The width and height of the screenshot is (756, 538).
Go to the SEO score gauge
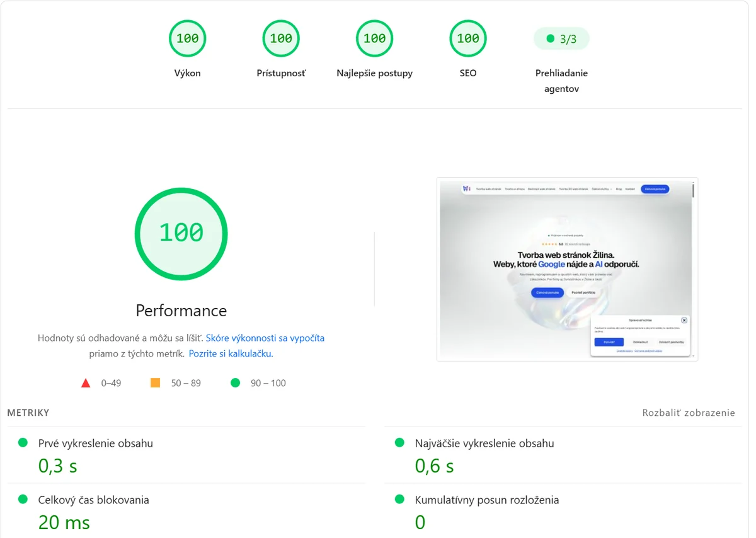(x=468, y=38)
